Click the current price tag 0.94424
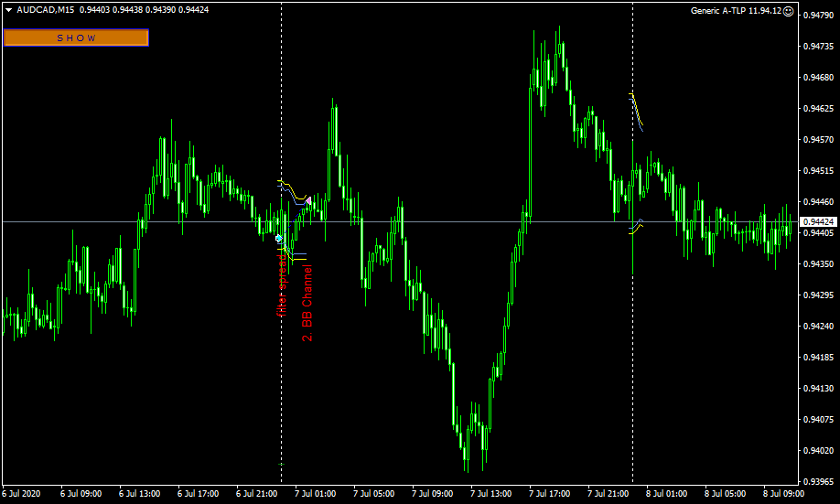 click(x=818, y=221)
